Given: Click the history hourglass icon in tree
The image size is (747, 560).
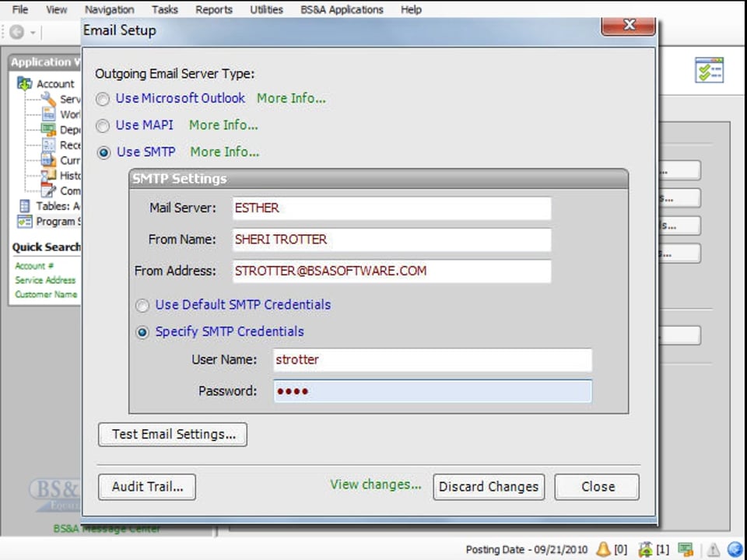Looking at the screenshot, I should (48, 176).
